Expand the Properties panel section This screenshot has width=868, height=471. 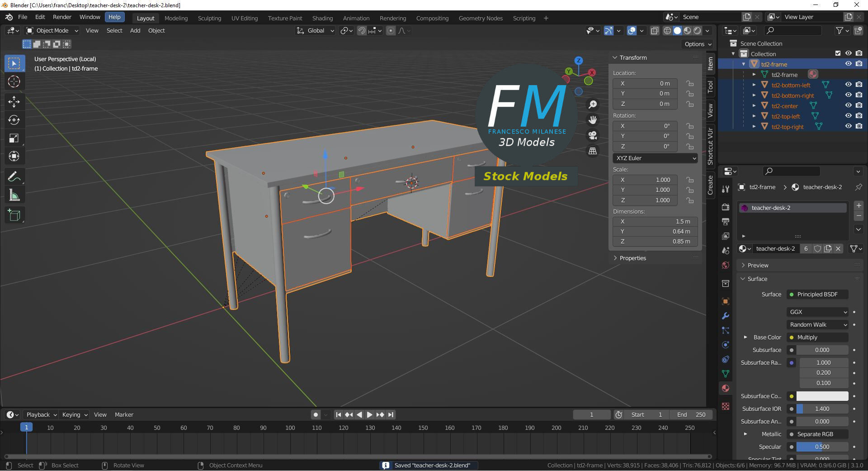(x=633, y=258)
